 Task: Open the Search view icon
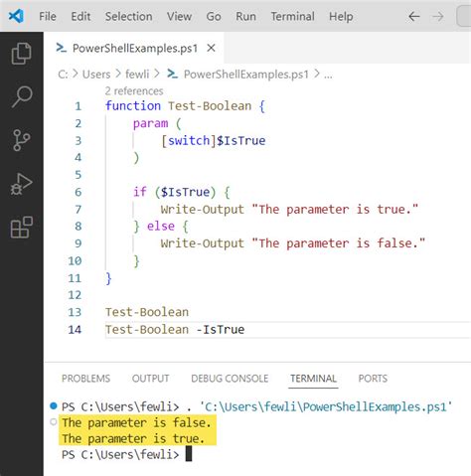(x=22, y=96)
